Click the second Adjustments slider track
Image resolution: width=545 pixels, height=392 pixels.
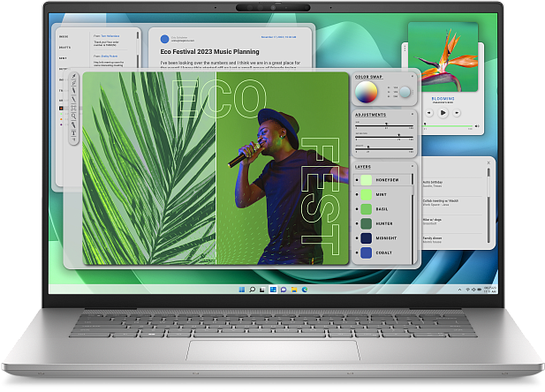(384, 137)
